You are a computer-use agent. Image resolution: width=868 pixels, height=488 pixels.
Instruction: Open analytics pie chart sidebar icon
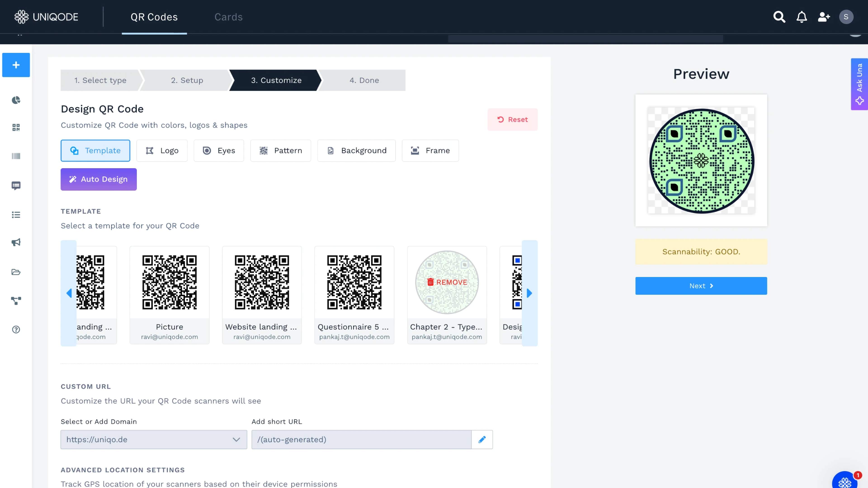pyautogui.click(x=16, y=100)
